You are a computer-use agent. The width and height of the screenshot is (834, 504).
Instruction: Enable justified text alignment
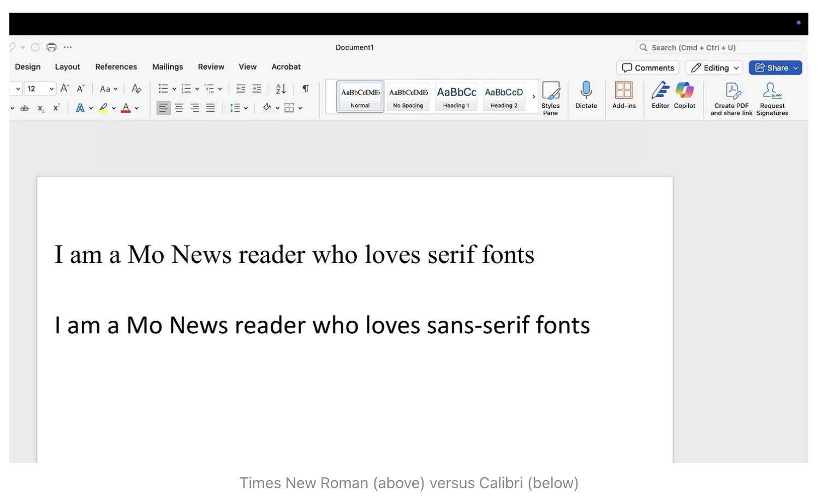pyautogui.click(x=210, y=108)
